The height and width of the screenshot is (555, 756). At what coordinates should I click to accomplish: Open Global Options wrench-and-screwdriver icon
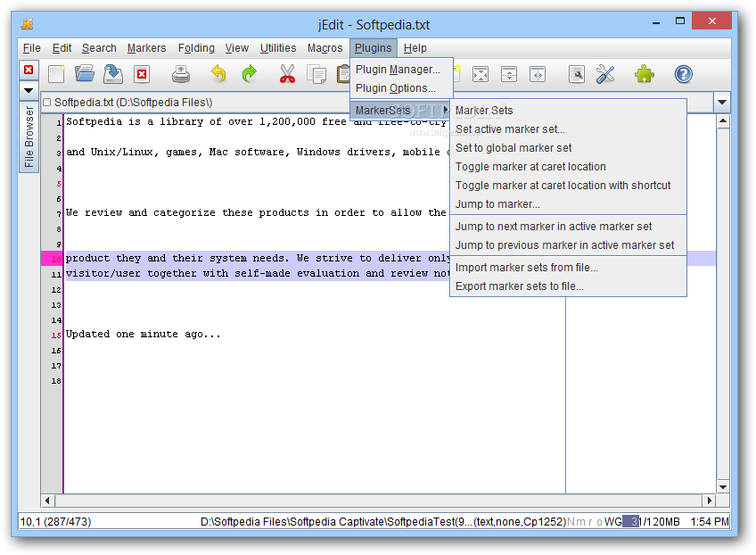pos(605,74)
